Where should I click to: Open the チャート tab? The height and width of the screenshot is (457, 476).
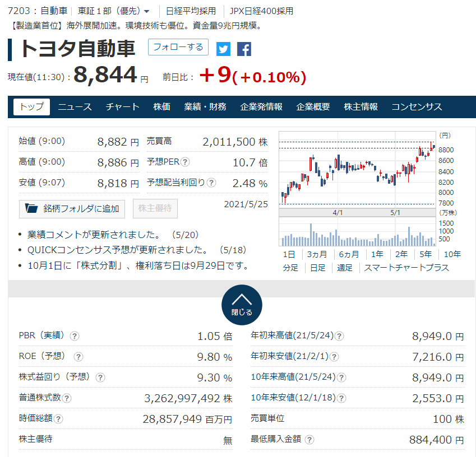pos(123,107)
